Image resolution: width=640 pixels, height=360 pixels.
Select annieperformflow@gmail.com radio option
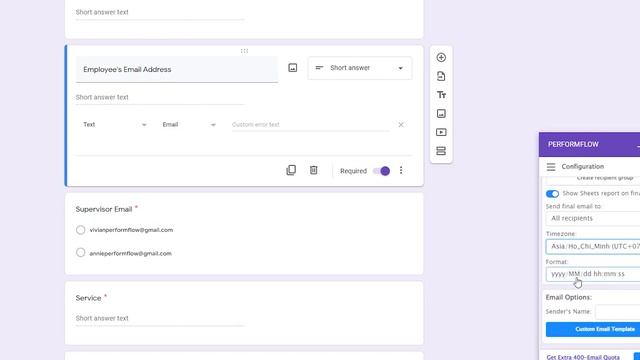80,253
